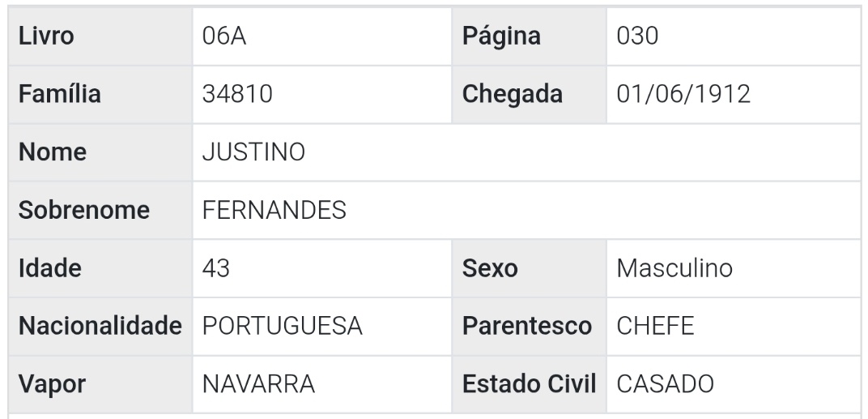This screenshot has height=419, width=868.
Task: Click the Família number 34810
Action: click(x=236, y=95)
